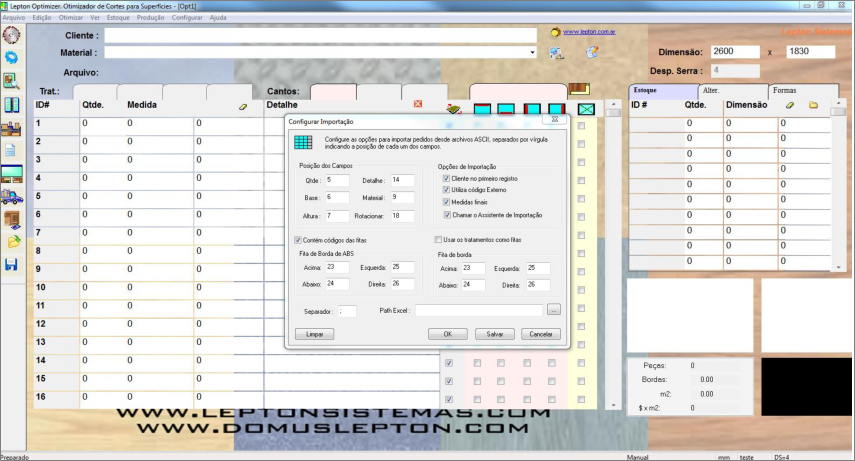Switch to the Formas tab

[803, 91]
